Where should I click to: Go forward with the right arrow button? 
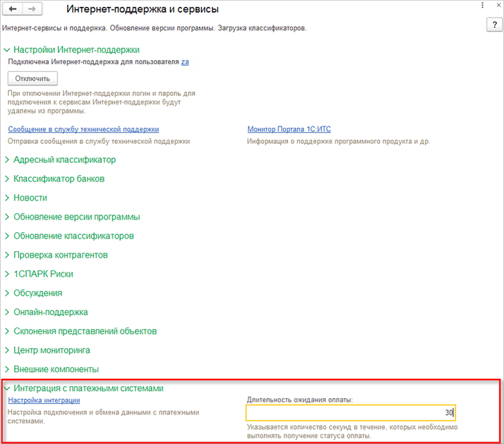(x=32, y=9)
